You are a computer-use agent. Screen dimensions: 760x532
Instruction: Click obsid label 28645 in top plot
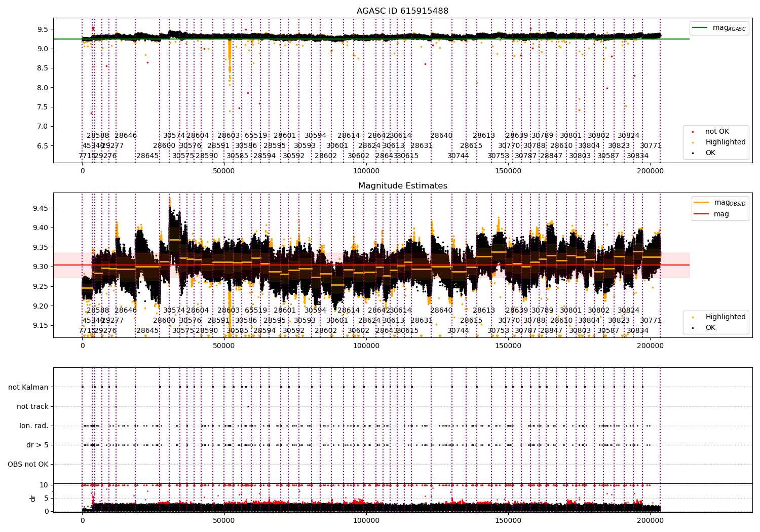147,156
